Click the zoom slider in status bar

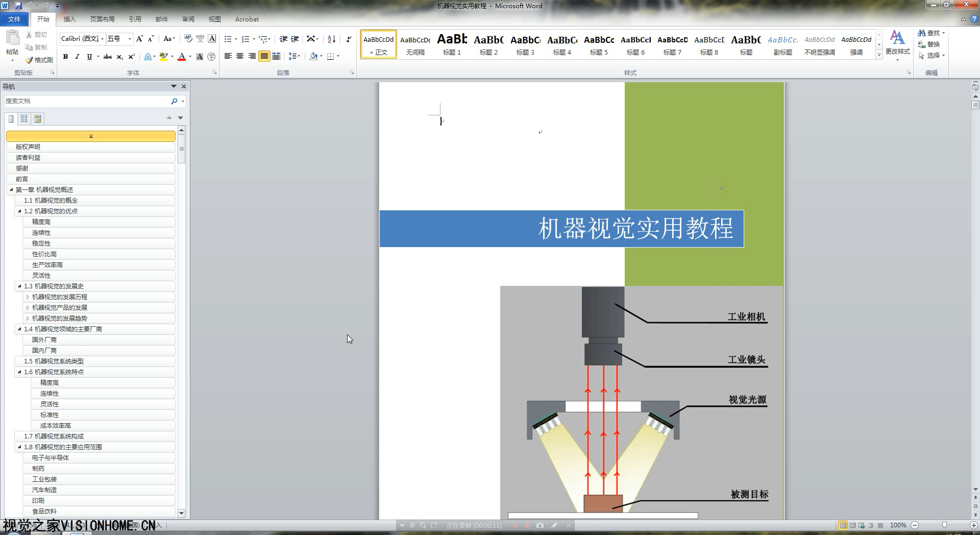click(944, 525)
